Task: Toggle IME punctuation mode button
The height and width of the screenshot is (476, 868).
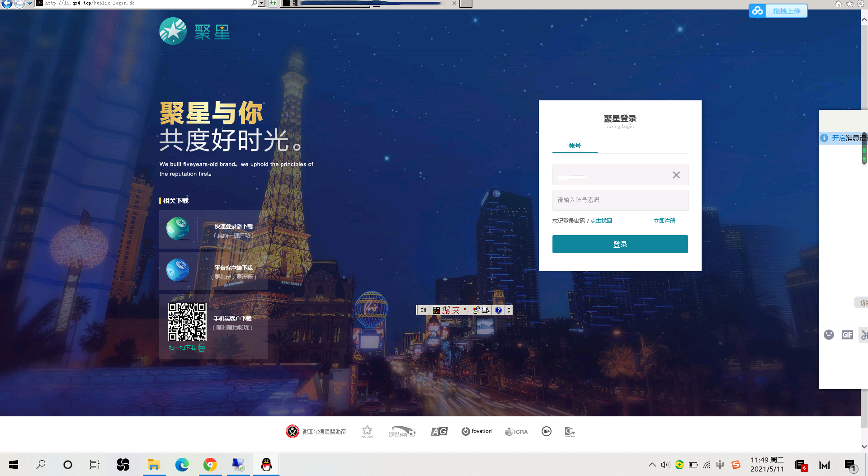Action: point(466,310)
